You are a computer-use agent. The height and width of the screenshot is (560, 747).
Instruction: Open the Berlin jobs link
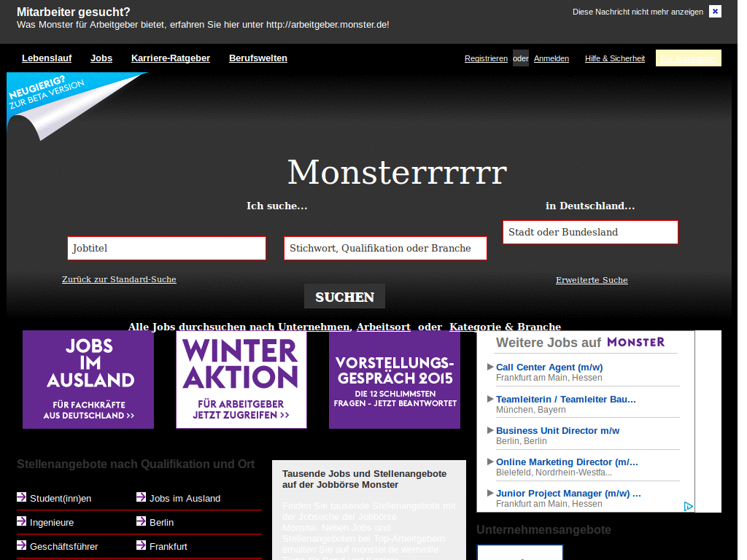tap(161, 522)
